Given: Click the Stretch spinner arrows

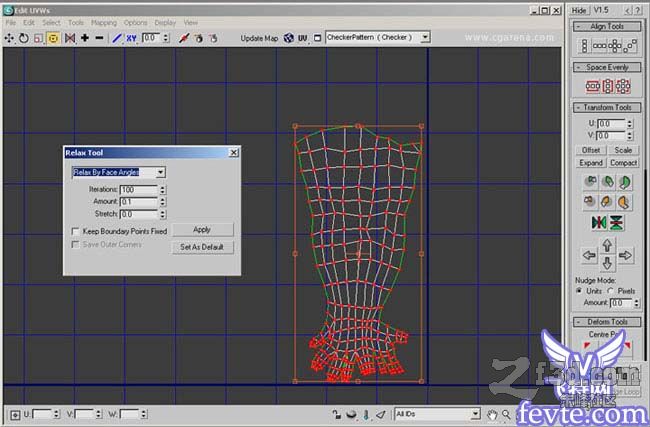Looking at the screenshot, I should tap(162, 214).
